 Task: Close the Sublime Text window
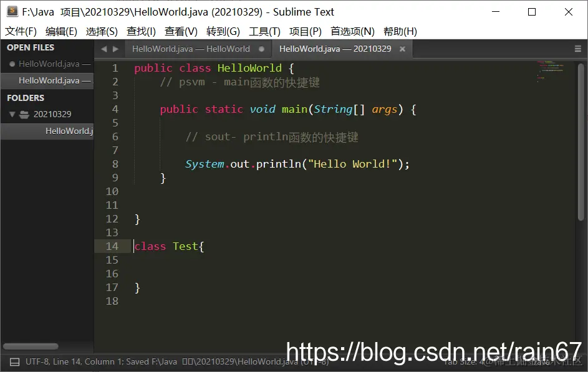click(569, 12)
